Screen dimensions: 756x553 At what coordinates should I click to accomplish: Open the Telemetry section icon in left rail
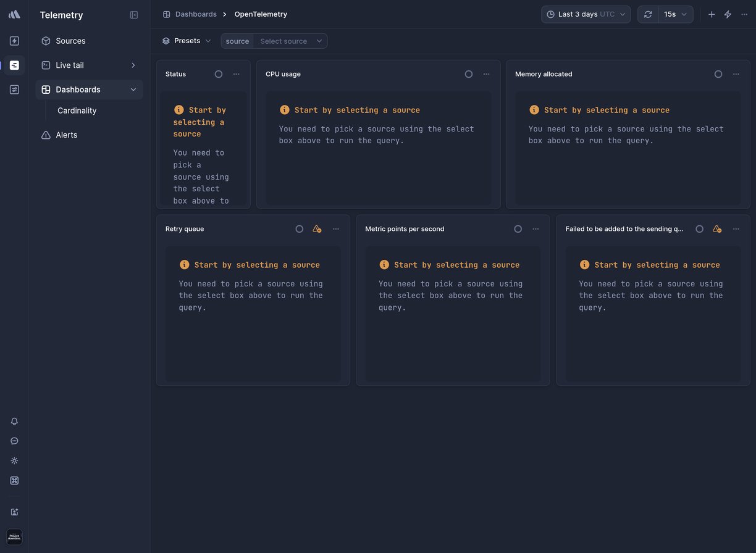click(14, 65)
